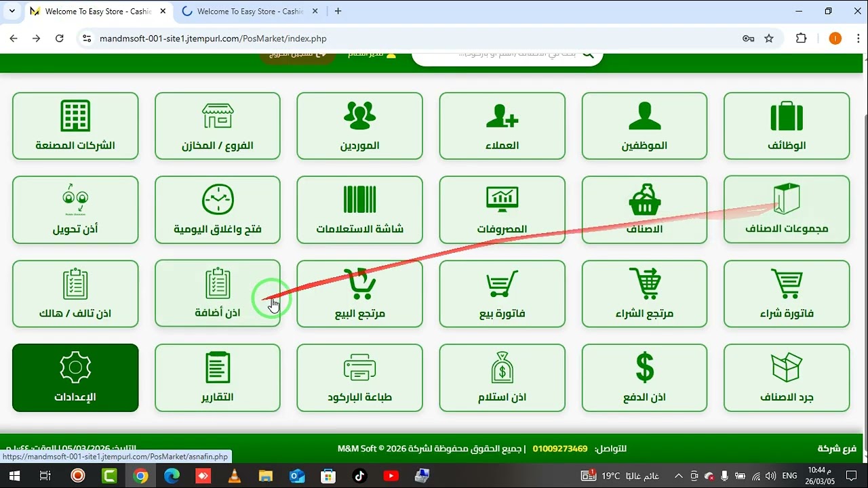Open مجموعات الاصناف item groups tile
The width and height of the screenshot is (868, 488).
(x=787, y=210)
